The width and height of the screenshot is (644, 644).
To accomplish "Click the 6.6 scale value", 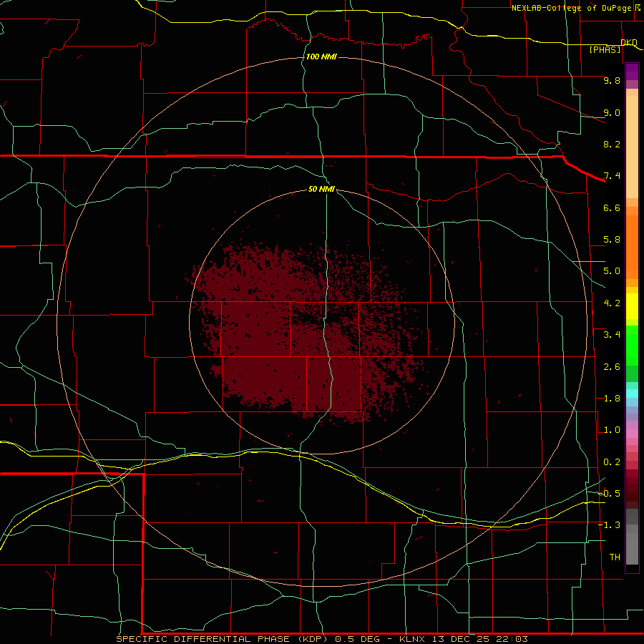I will click(612, 208).
